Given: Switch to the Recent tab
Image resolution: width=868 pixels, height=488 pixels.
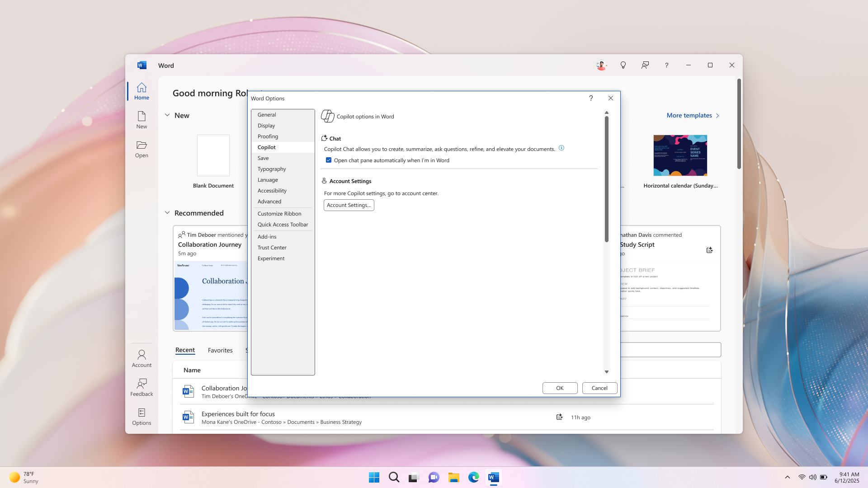Looking at the screenshot, I should [185, 350].
